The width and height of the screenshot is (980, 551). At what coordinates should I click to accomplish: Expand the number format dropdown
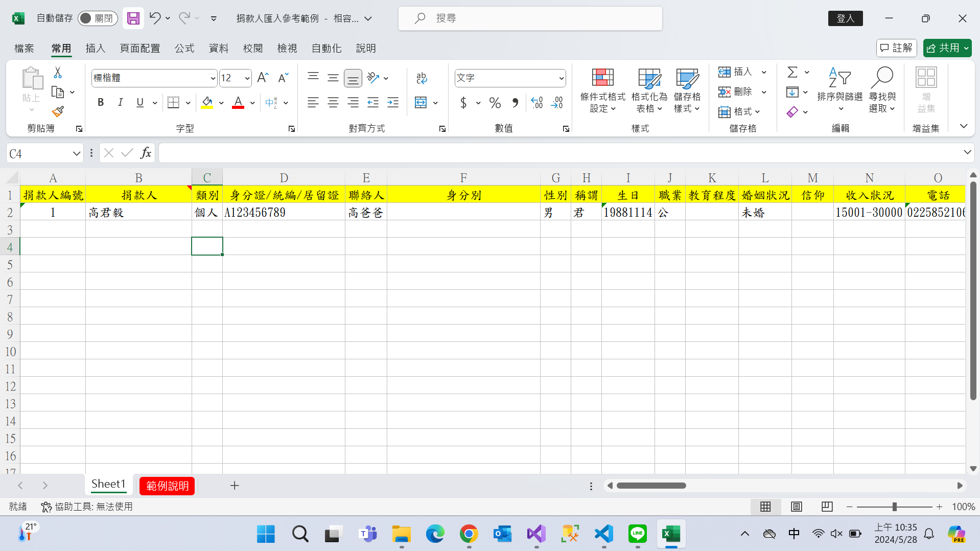click(x=561, y=78)
